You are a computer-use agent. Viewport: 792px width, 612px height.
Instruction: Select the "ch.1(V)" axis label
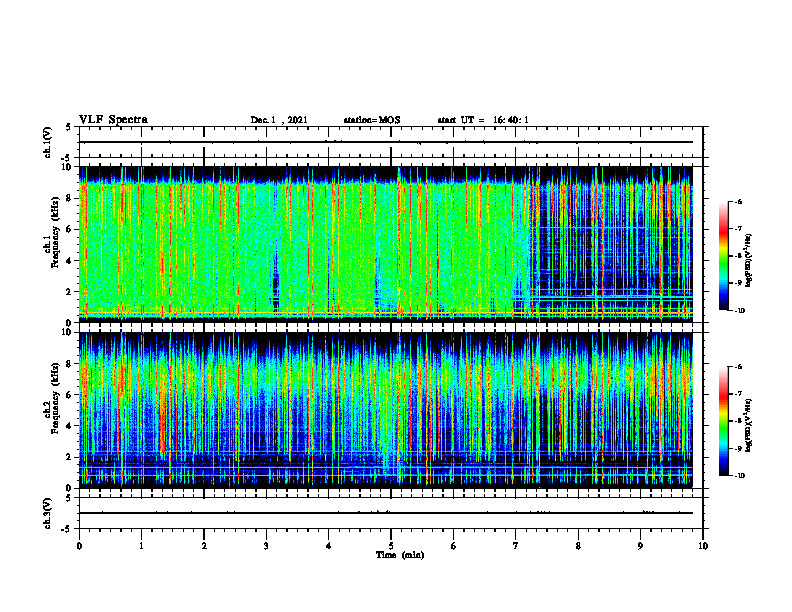pyautogui.click(x=47, y=142)
